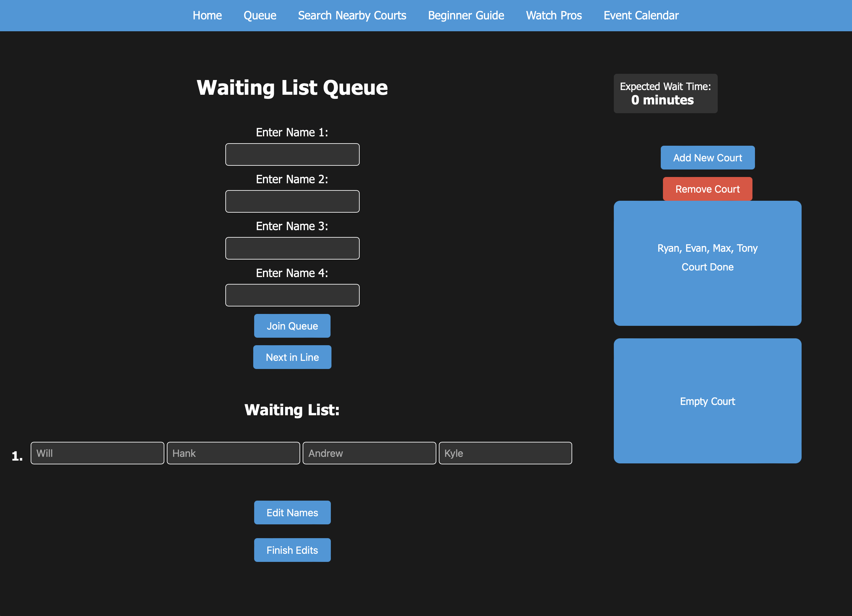Select the Empty Court card
The width and height of the screenshot is (852, 616).
[707, 401]
